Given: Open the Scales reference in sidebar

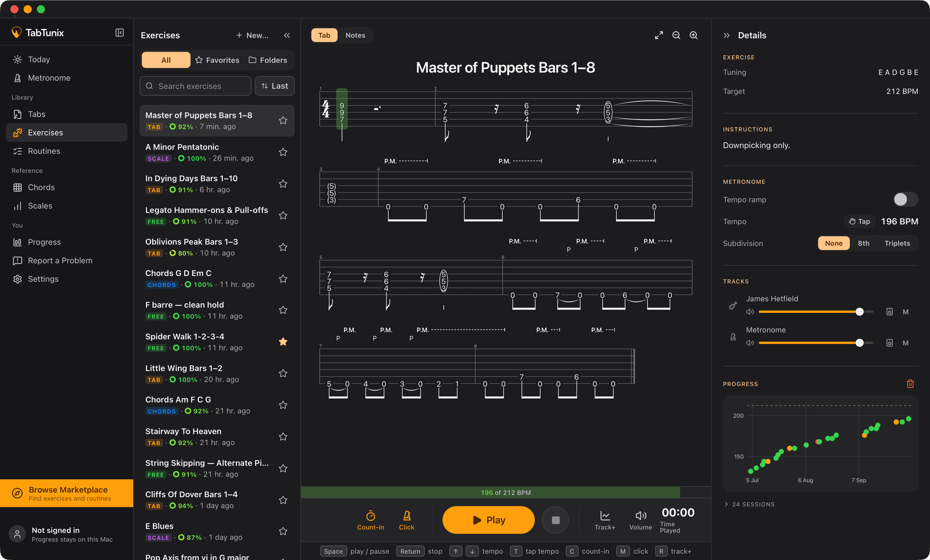Looking at the screenshot, I should 66,206.
